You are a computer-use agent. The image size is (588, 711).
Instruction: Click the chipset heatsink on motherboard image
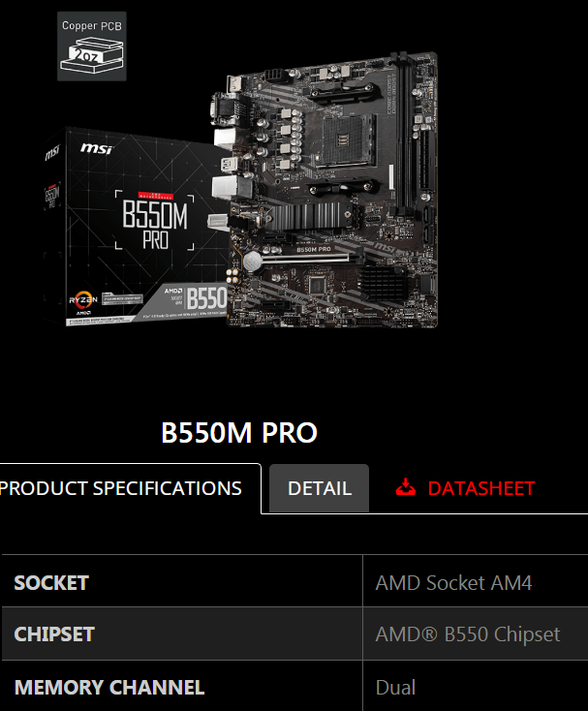coord(383,284)
